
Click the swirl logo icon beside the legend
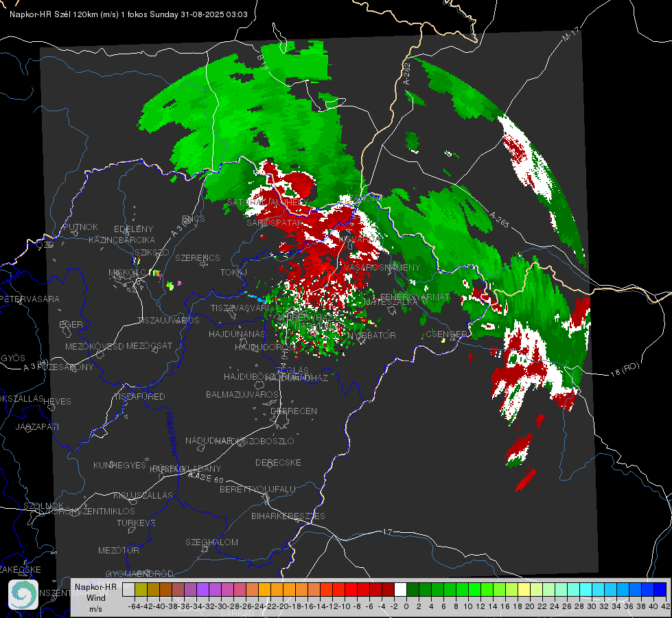tap(23, 595)
